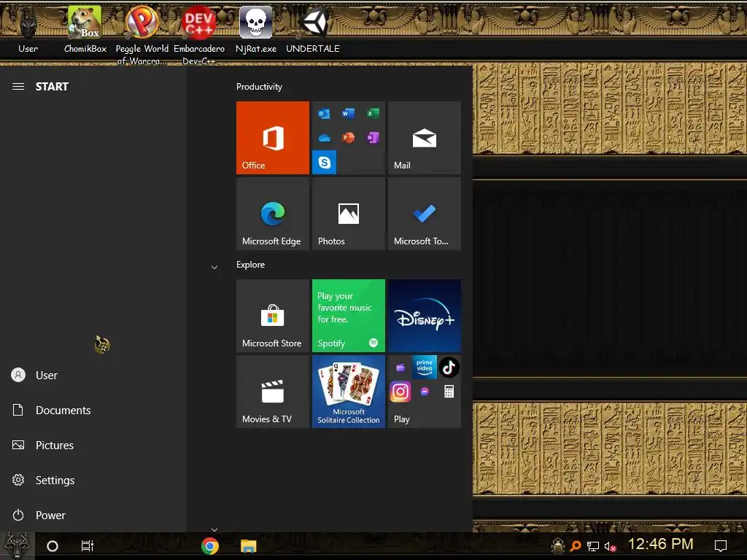Launch Excel from the Office folder tile
This screenshot has width=747, height=560.
click(373, 113)
